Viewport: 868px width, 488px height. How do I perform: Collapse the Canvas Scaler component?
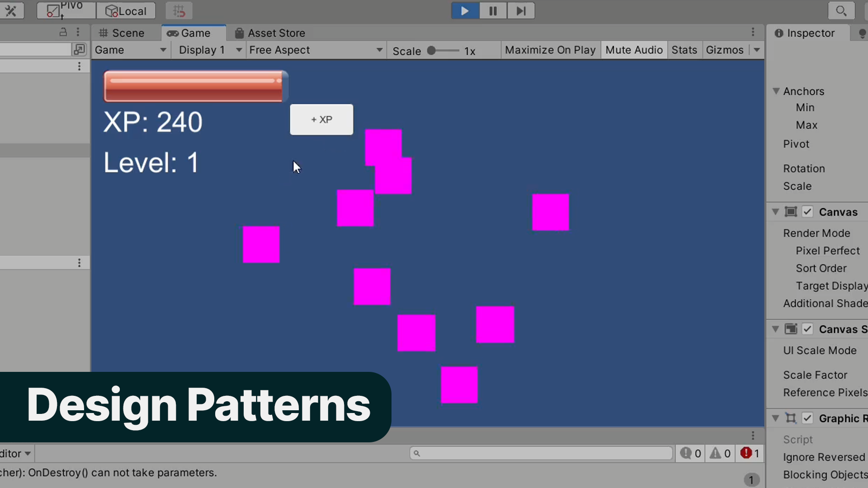pos(775,329)
